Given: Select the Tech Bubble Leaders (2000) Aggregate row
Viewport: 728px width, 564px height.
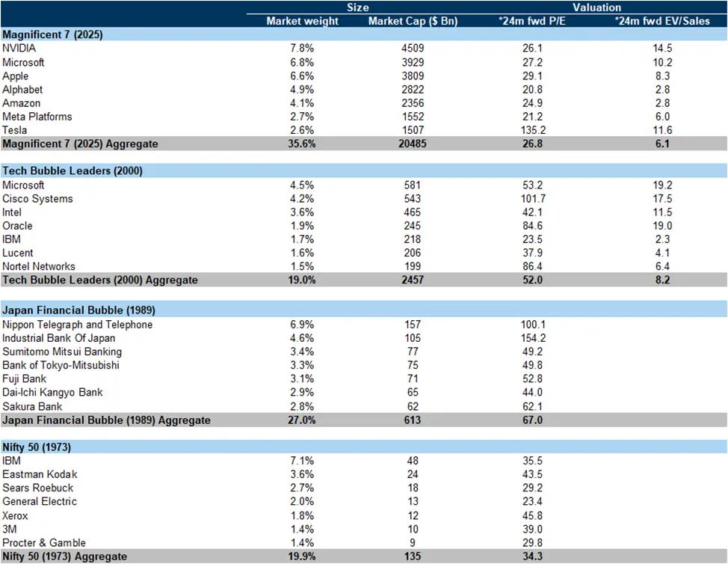Looking at the screenshot, I should click(x=364, y=280).
